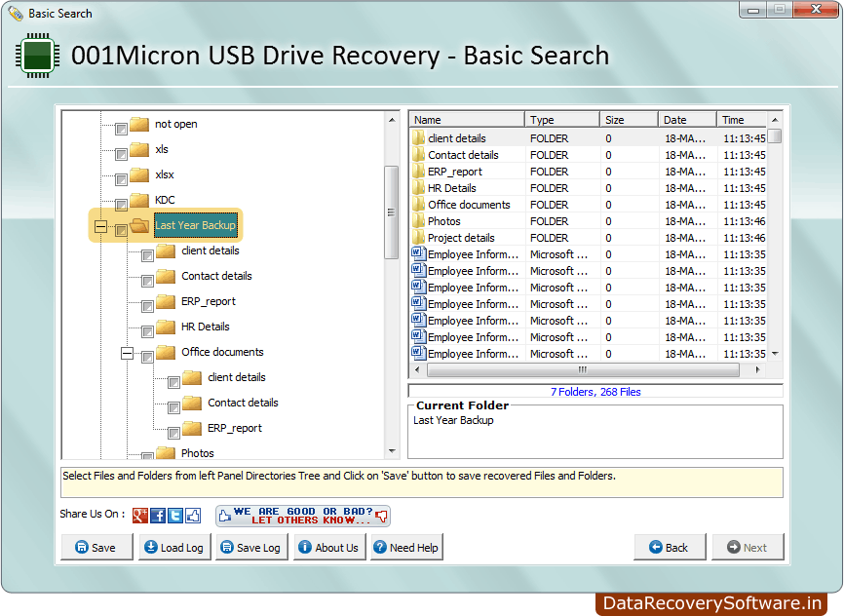Click the Save button
The height and width of the screenshot is (616, 844).
pos(96,547)
